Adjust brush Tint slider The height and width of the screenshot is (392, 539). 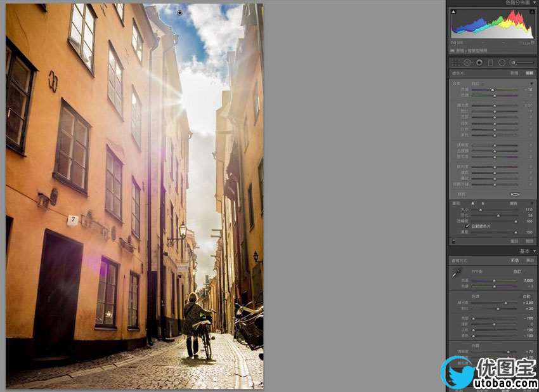coord(495,95)
